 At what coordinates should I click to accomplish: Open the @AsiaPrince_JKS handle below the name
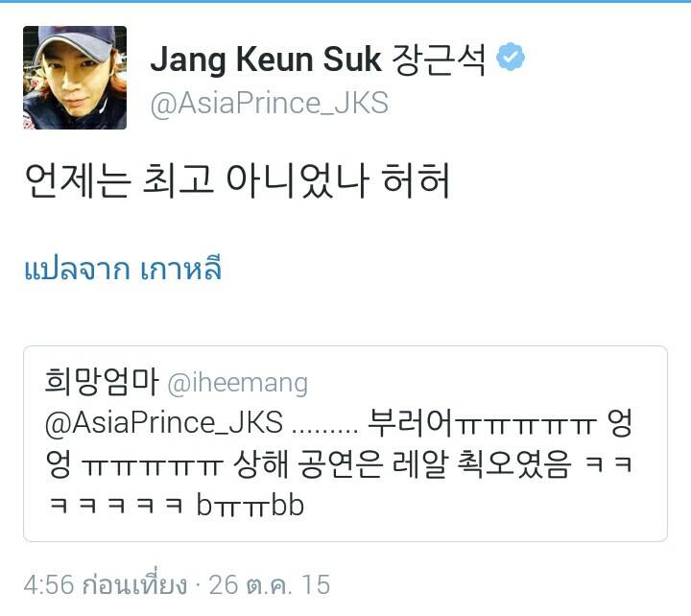(x=270, y=104)
